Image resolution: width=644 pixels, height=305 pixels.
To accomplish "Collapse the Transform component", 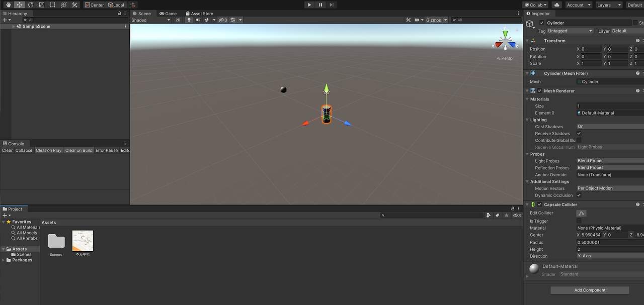I will 527,41.
